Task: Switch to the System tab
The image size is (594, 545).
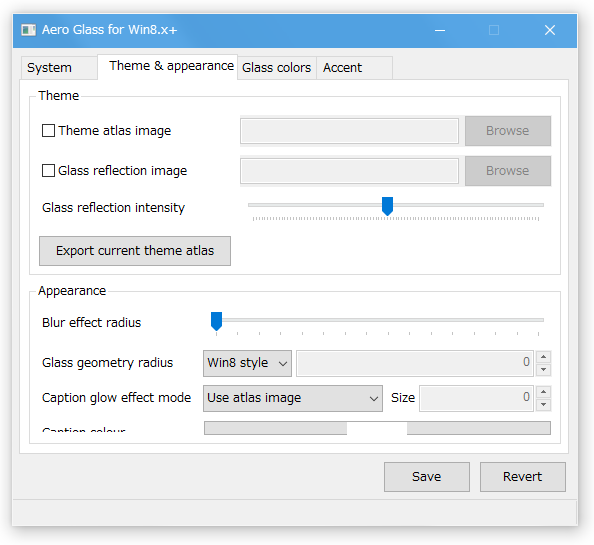Action: point(59,68)
